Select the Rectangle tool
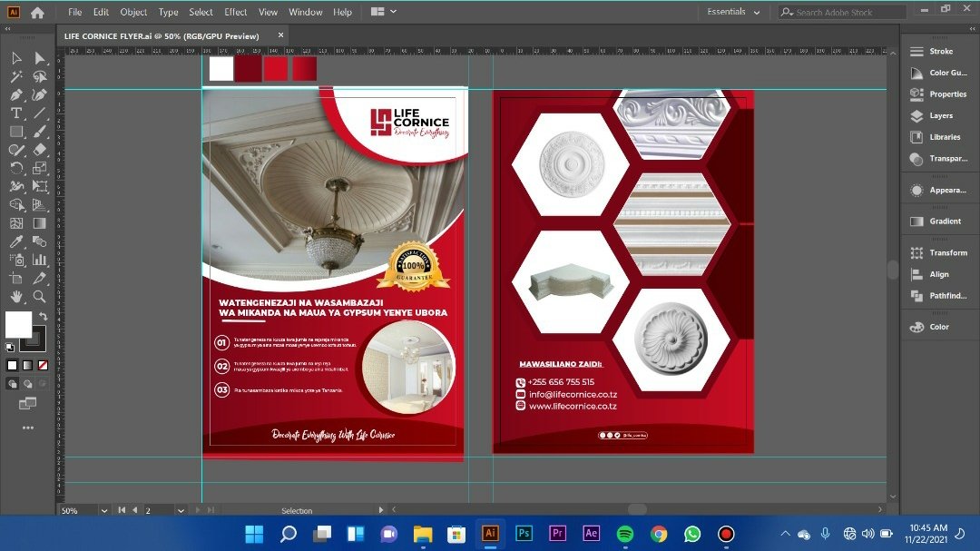 [x=16, y=132]
